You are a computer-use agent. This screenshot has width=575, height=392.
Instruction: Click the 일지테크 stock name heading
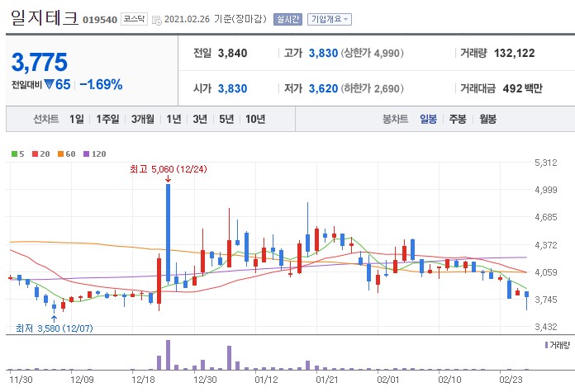coord(45,17)
